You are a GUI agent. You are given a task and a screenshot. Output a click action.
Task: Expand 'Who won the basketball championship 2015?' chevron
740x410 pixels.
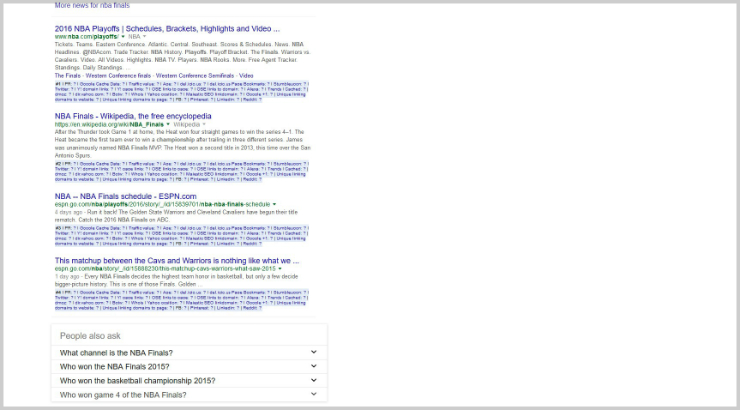pyautogui.click(x=313, y=380)
